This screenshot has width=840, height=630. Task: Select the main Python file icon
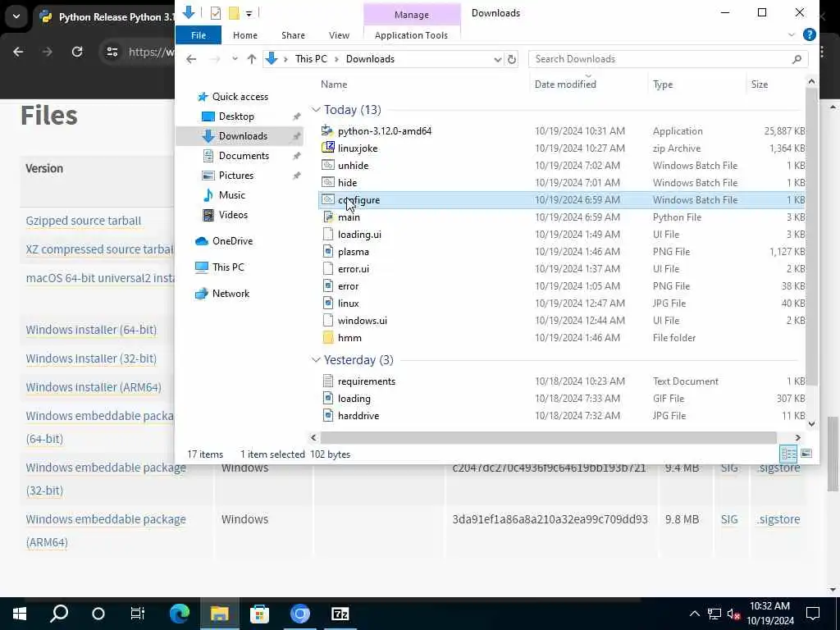327,217
